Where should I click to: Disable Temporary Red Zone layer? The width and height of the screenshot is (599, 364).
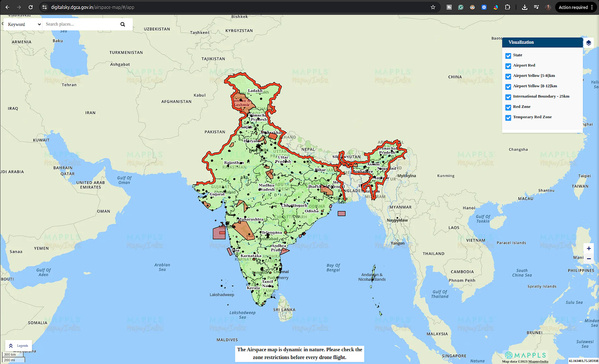508,117
